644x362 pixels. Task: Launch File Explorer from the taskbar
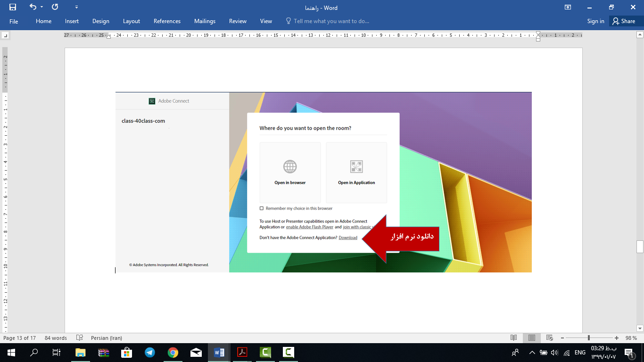(x=81, y=353)
